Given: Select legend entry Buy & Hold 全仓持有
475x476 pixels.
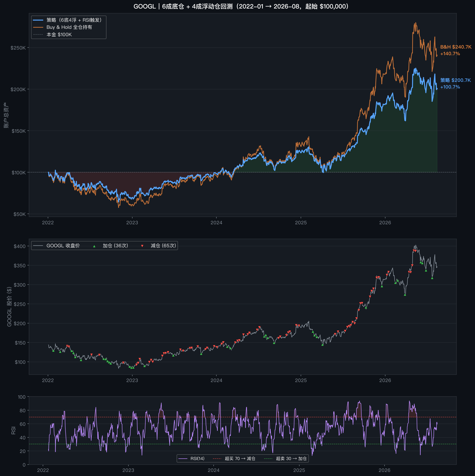Looking at the screenshot, I should pyautogui.click(x=69, y=27).
